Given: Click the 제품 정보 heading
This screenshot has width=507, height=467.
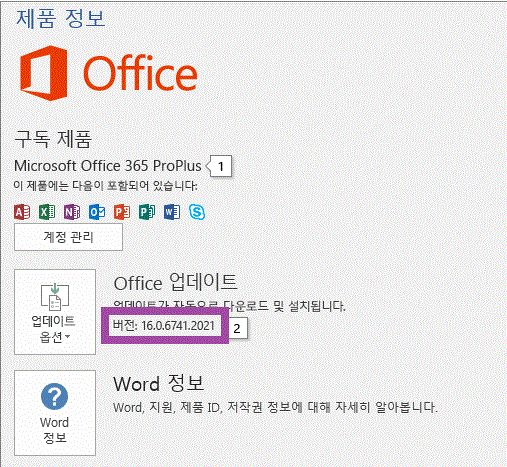Looking at the screenshot, I should (61, 18).
